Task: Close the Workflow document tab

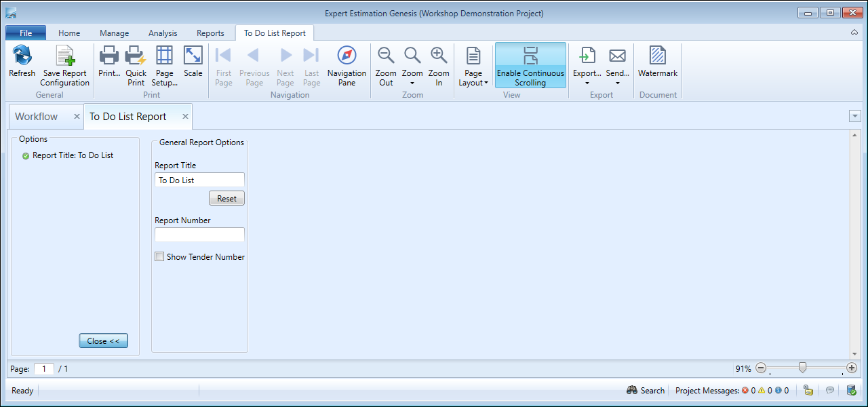Action: pos(77,117)
